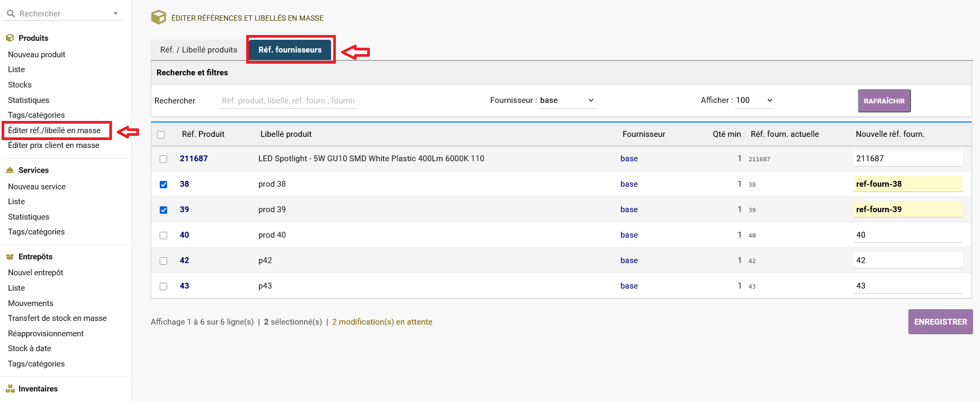This screenshot has width=980, height=401.
Task: Switch to Réf. / Libellé produits tab
Action: pos(198,50)
